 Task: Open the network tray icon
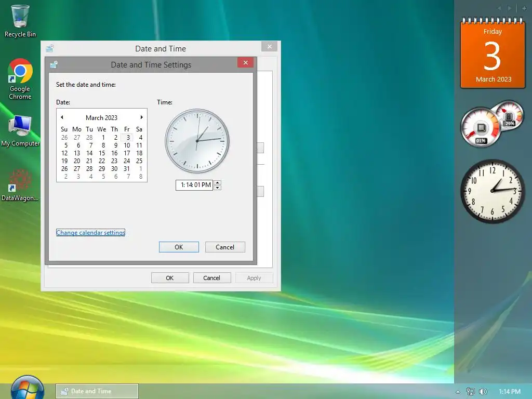[x=470, y=392]
